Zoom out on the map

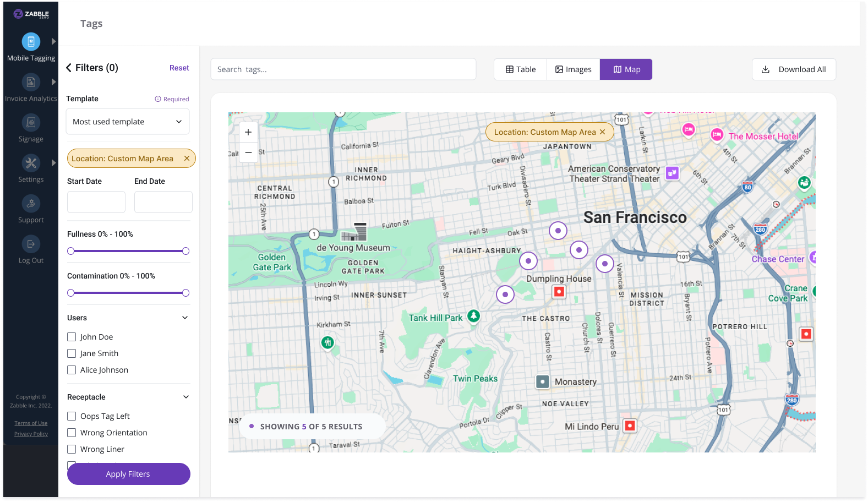(x=248, y=152)
